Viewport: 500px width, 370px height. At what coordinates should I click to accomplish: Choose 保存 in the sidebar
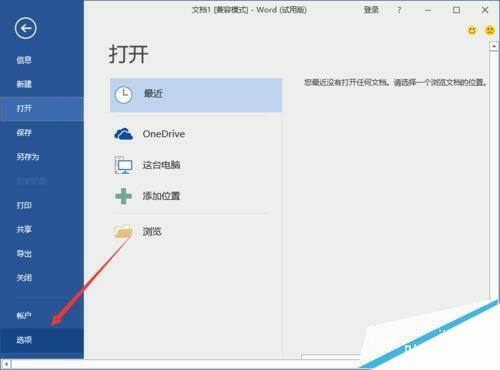point(42,133)
